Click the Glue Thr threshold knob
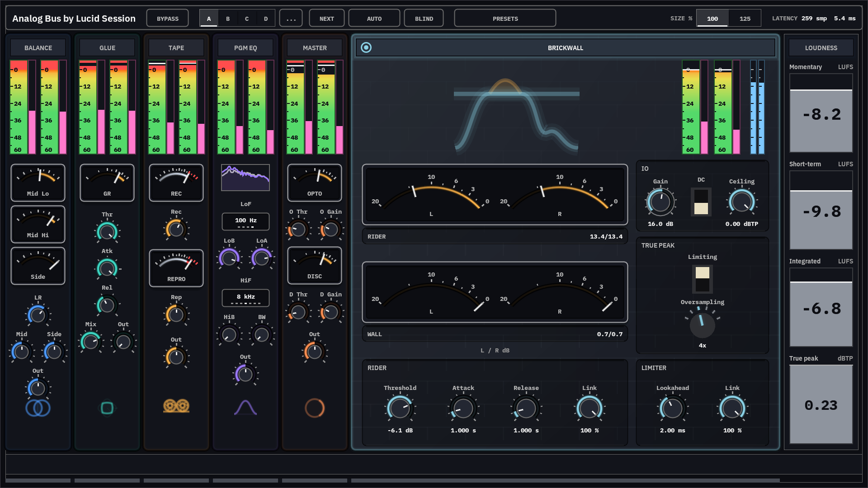This screenshot has width=868, height=488. click(107, 232)
